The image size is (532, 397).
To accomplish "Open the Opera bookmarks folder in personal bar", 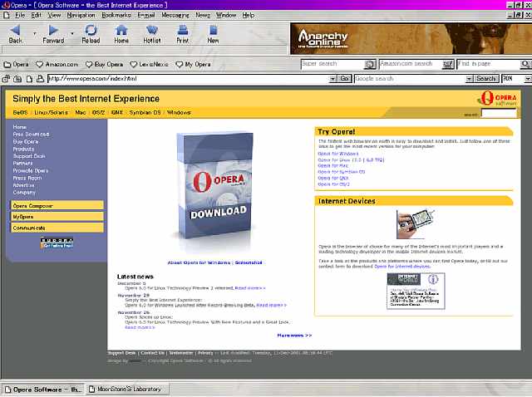I will coord(16,65).
